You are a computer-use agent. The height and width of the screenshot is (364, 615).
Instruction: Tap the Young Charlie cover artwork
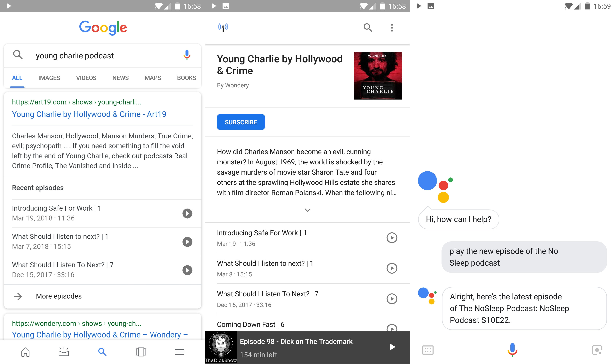378,75
